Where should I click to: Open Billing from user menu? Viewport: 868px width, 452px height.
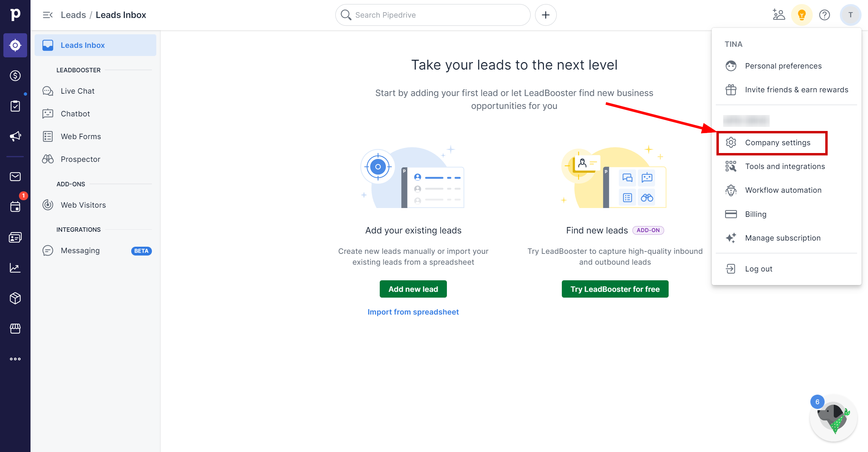786,214
